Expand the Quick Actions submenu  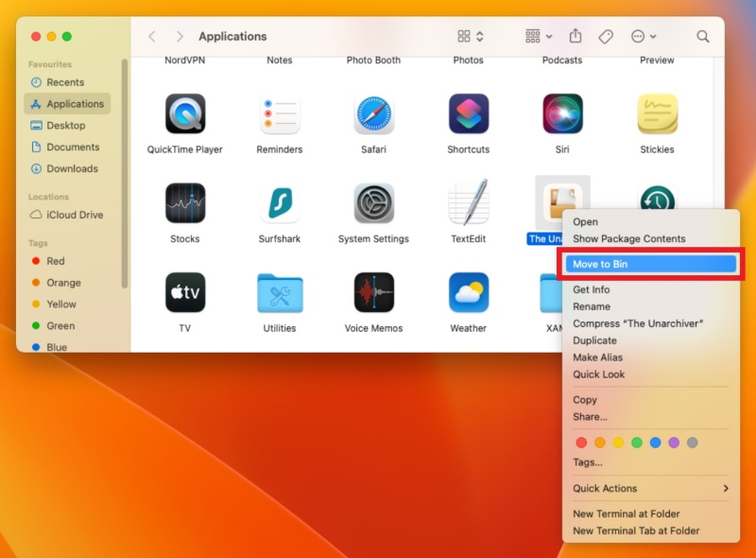(x=650, y=488)
